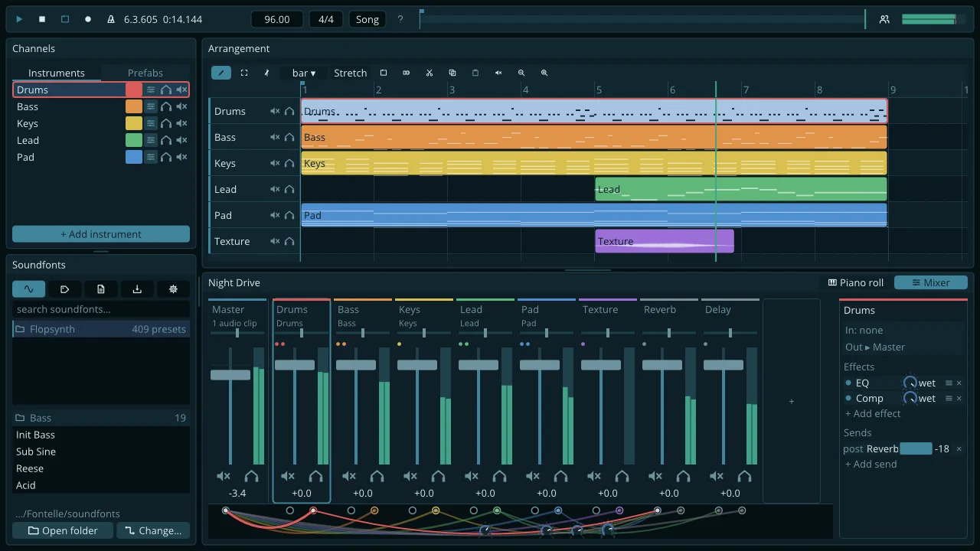Open the Song mode selector
Screen dimensions: 980x551
coord(367,19)
